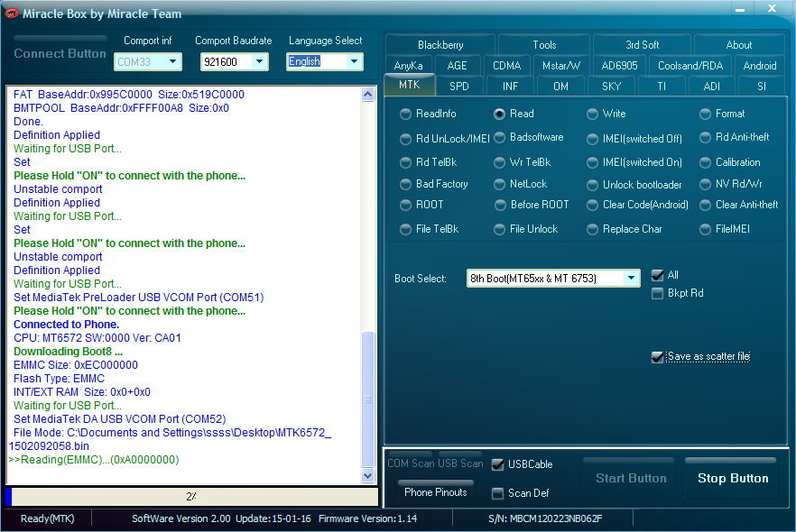Toggle the All checkbox

pos(657,275)
